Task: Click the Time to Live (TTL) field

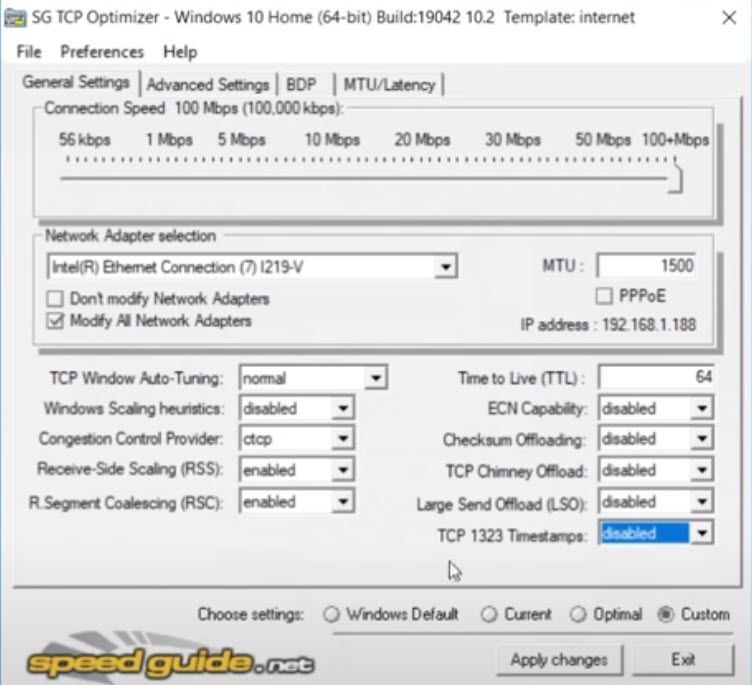Action: point(655,377)
